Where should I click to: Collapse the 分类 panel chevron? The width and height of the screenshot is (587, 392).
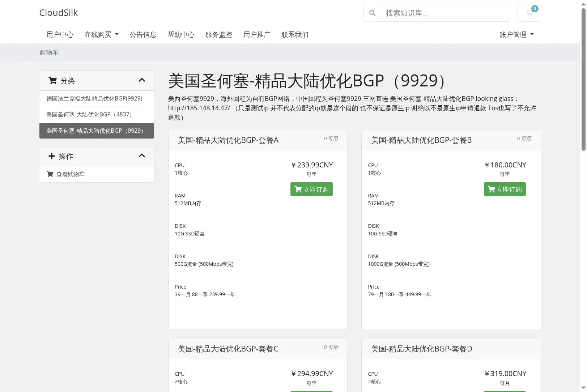coord(142,80)
